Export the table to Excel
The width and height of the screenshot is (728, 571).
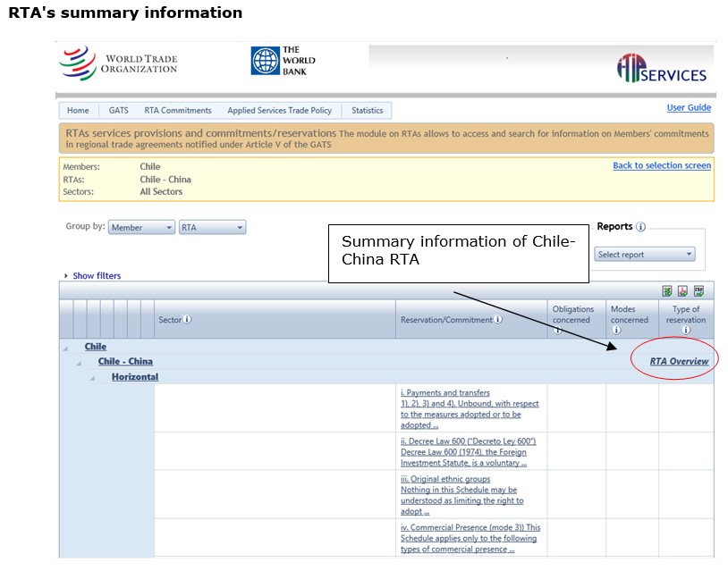pyautogui.click(x=666, y=290)
